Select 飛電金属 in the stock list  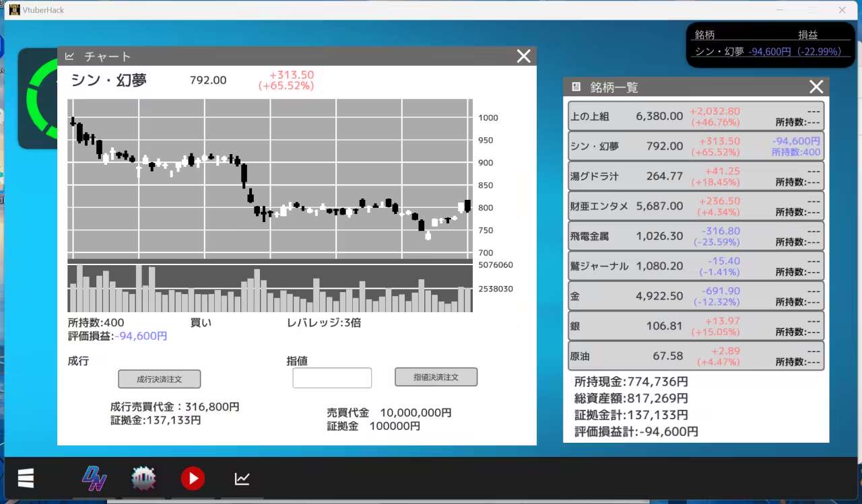click(696, 236)
